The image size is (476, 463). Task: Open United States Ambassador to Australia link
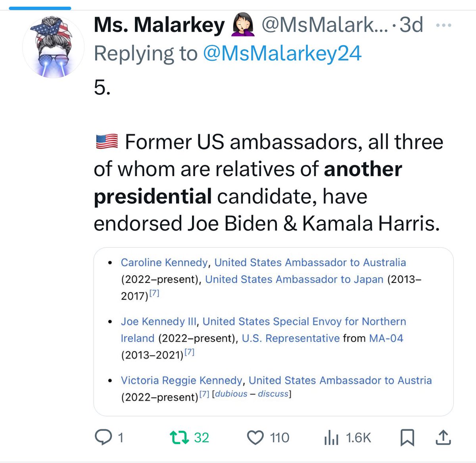pyautogui.click(x=310, y=263)
